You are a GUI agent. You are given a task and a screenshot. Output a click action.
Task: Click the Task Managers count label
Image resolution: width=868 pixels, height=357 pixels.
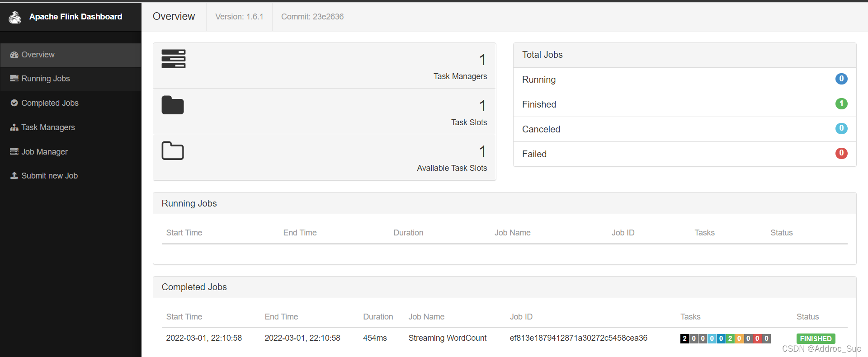tap(460, 76)
